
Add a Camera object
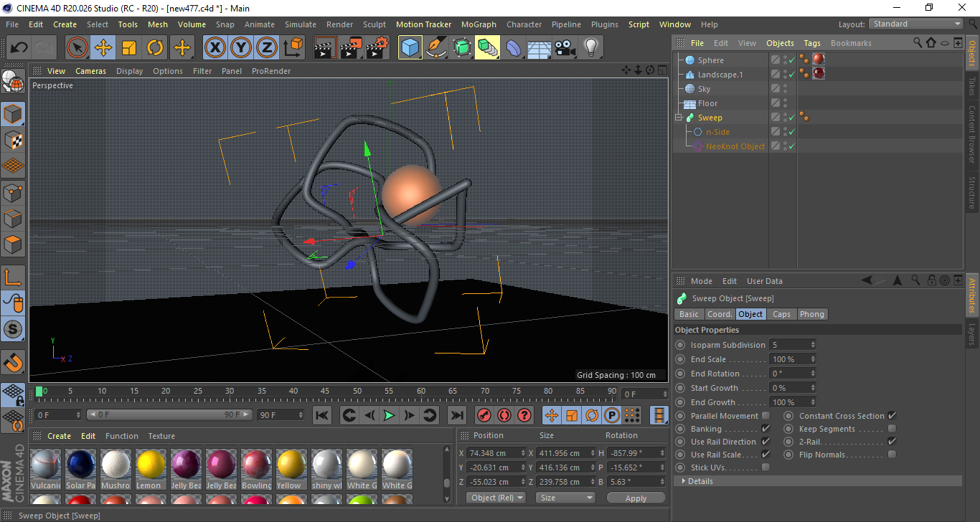pyautogui.click(x=565, y=48)
